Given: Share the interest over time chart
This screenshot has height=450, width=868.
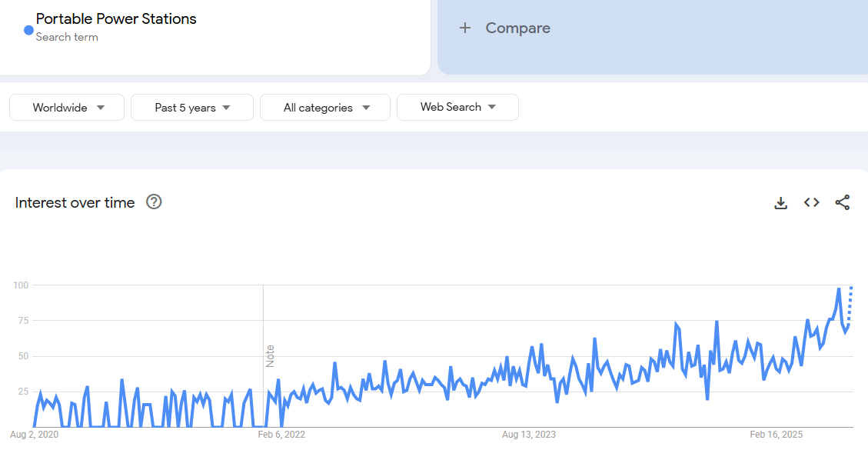Looking at the screenshot, I should coord(843,203).
